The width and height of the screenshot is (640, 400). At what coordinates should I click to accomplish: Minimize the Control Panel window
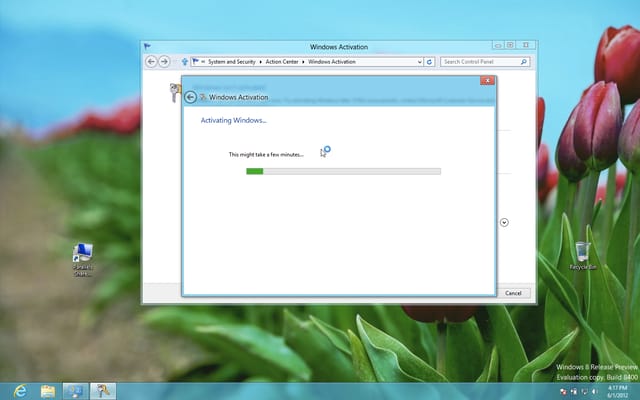tap(498, 45)
